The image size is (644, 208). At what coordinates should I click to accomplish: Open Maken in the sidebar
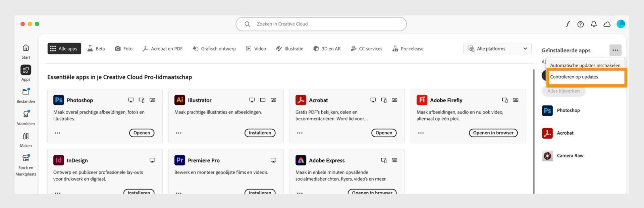tap(26, 140)
